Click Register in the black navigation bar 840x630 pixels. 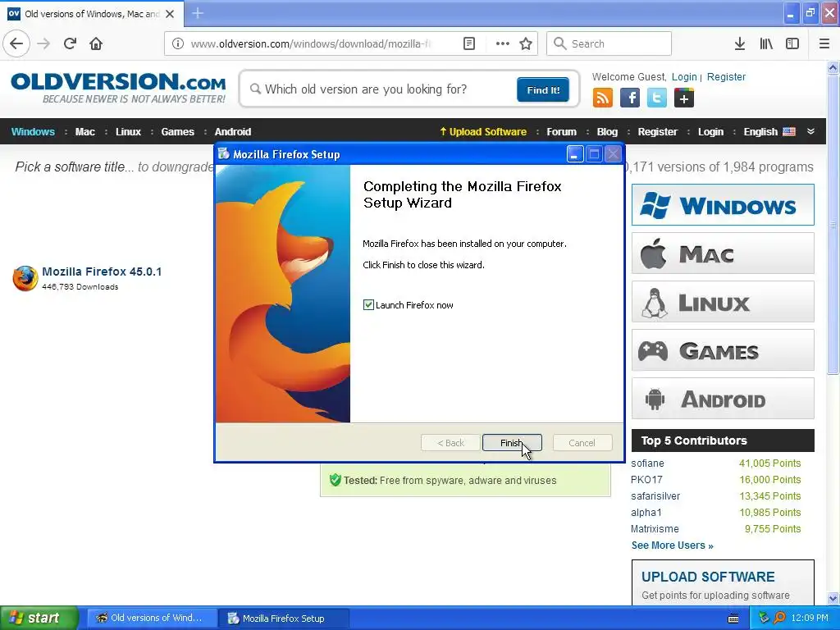657,132
